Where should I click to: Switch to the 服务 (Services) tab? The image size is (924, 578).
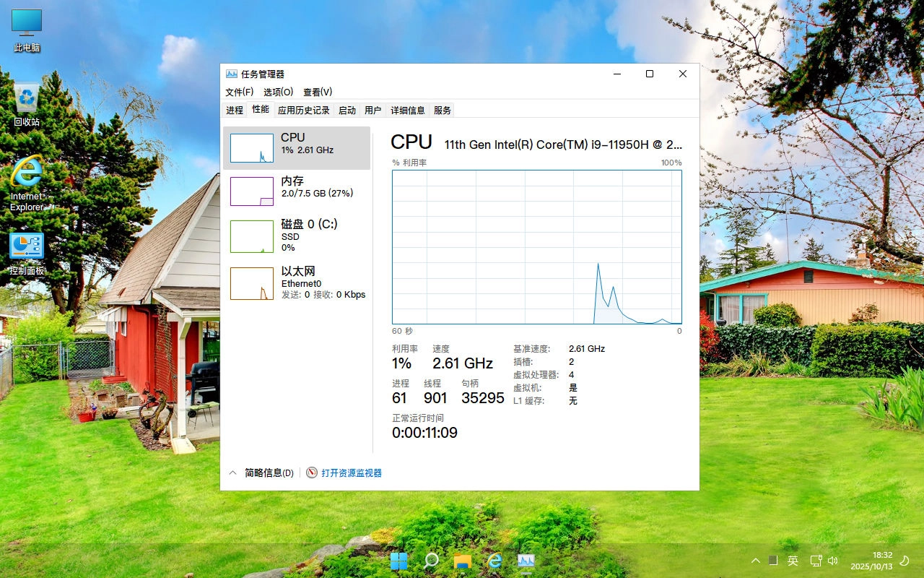(x=443, y=110)
